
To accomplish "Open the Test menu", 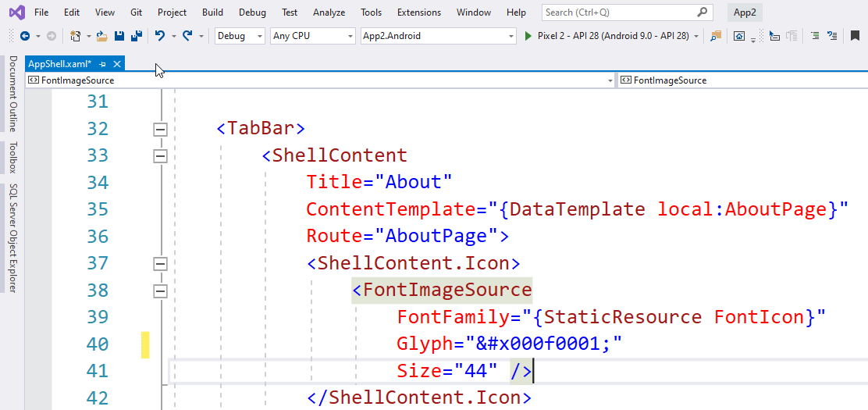I will click(290, 12).
